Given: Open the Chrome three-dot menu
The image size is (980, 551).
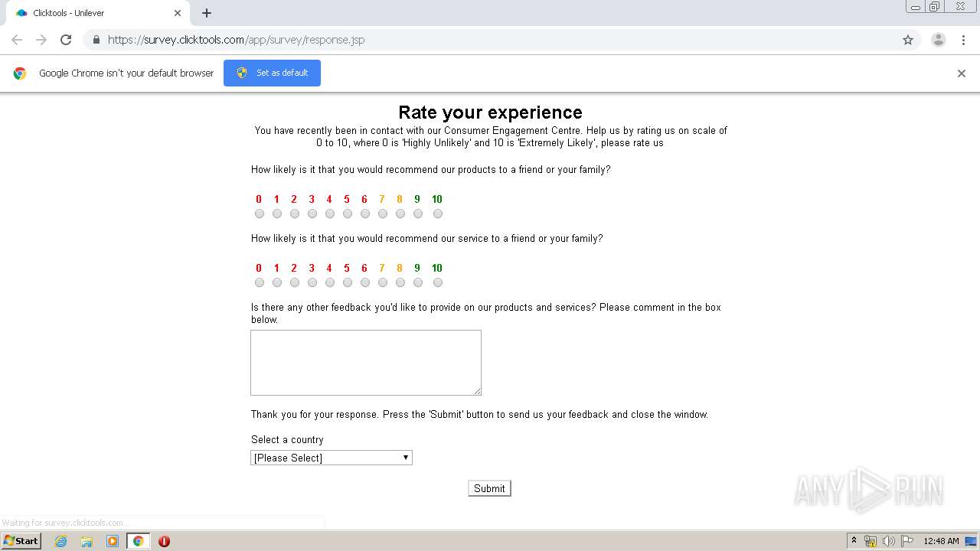Looking at the screenshot, I should coord(963,40).
